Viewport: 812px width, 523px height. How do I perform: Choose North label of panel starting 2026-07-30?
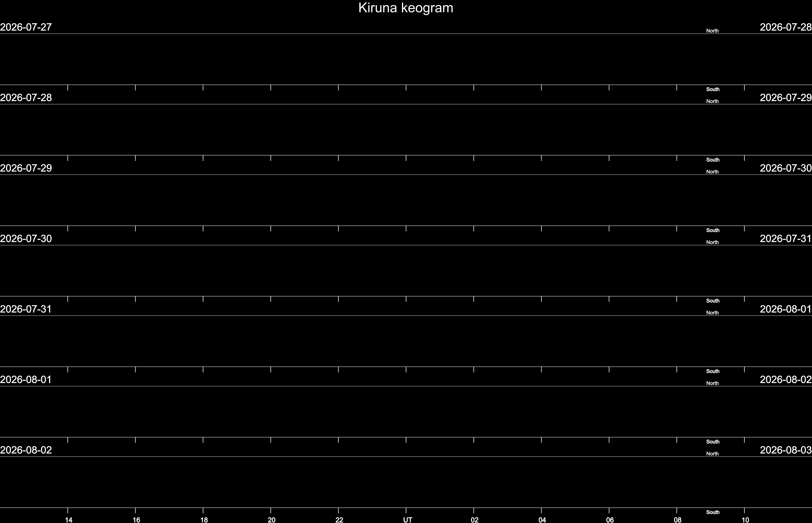tap(712, 242)
